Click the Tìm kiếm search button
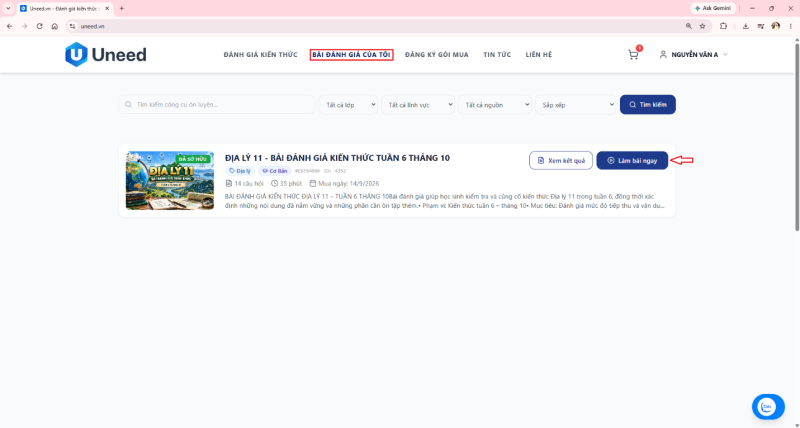The width and height of the screenshot is (800, 428). point(647,105)
